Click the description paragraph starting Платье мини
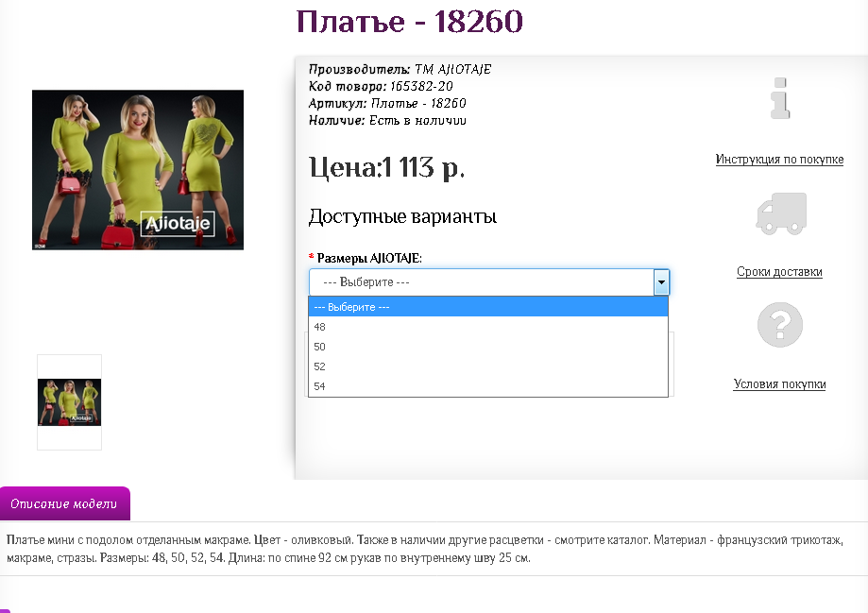This screenshot has width=868, height=613. coord(425,549)
